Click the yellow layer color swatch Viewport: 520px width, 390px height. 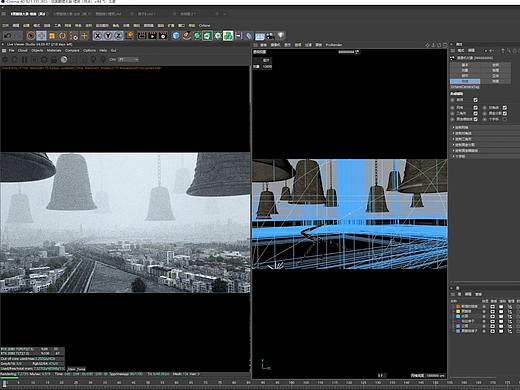pyautogui.click(x=458, y=311)
